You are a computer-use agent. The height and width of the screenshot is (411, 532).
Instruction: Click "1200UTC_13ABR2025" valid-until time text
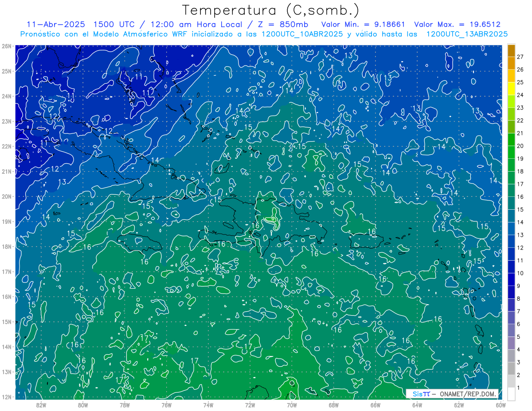coord(466,34)
